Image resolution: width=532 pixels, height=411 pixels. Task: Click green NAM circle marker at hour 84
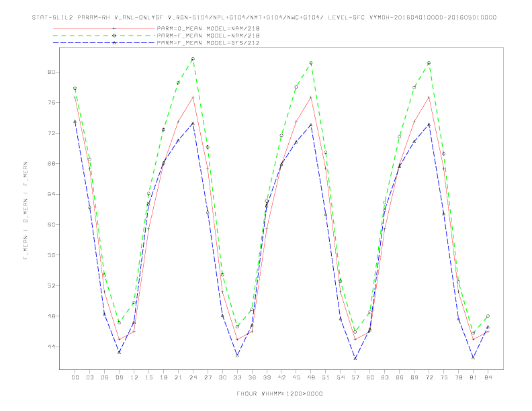click(488, 316)
